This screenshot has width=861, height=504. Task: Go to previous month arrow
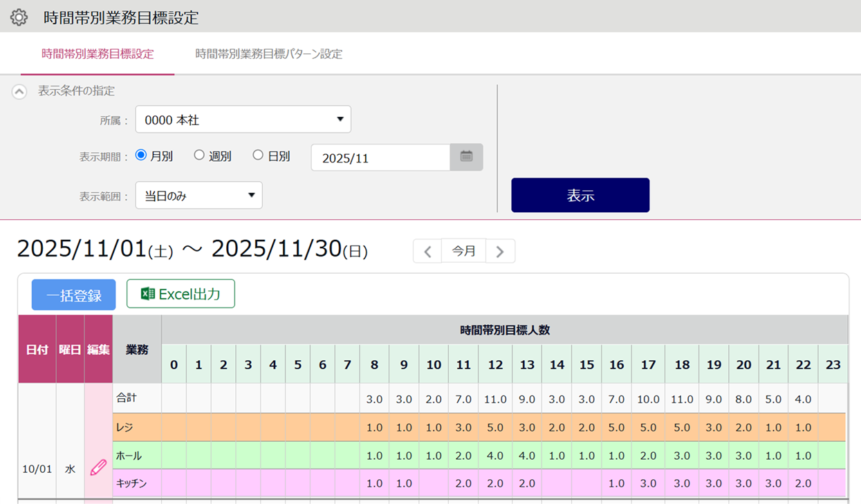(427, 251)
